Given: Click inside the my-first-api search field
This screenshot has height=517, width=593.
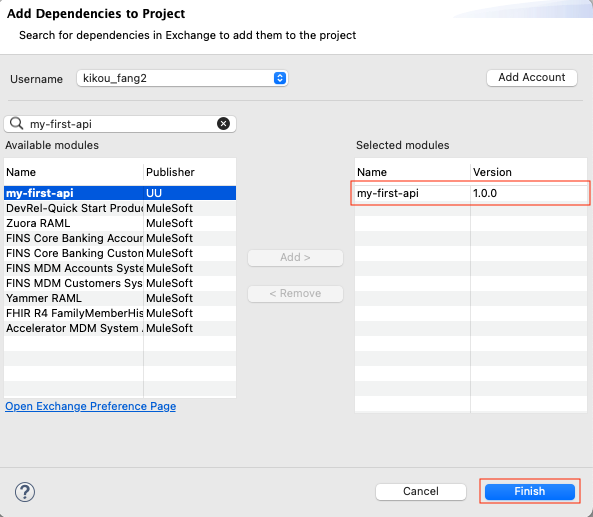Looking at the screenshot, I should coord(120,124).
